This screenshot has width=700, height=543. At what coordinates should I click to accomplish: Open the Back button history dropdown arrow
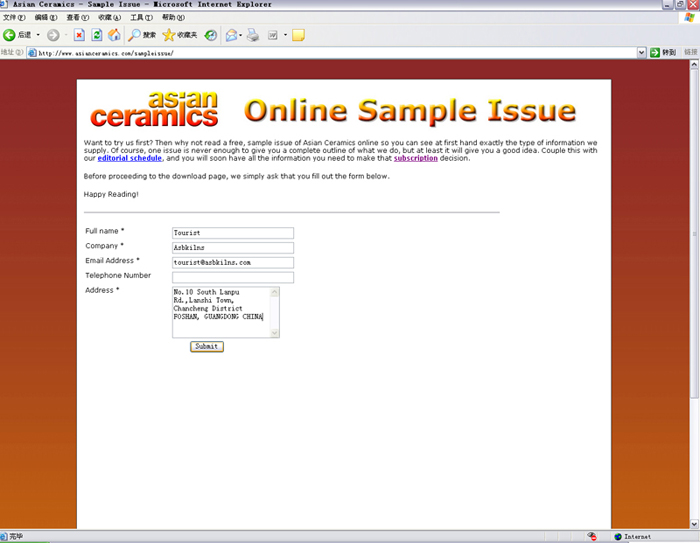point(38,35)
